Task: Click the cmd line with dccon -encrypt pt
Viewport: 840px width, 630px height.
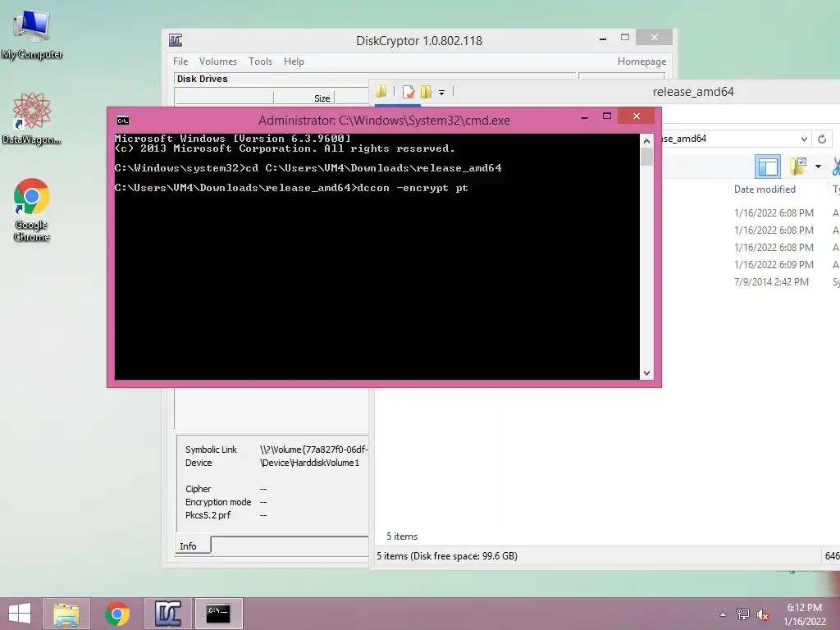Action: [291, 188]
